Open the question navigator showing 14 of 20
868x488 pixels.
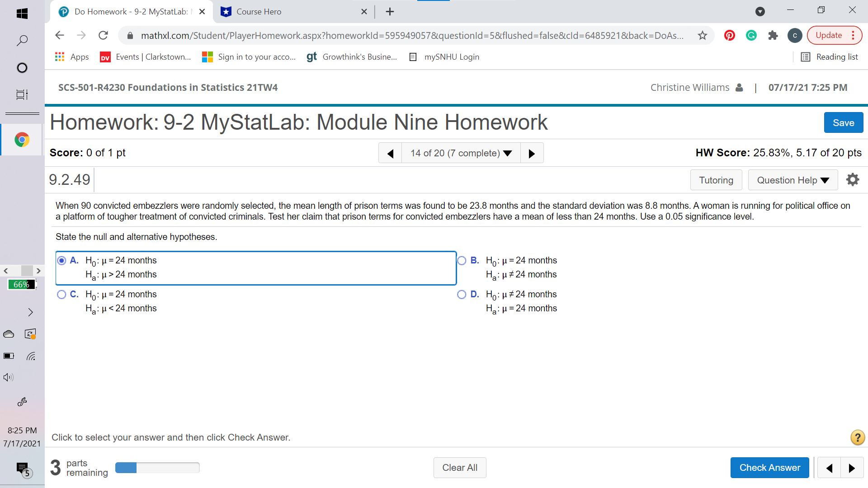(461, 153)
